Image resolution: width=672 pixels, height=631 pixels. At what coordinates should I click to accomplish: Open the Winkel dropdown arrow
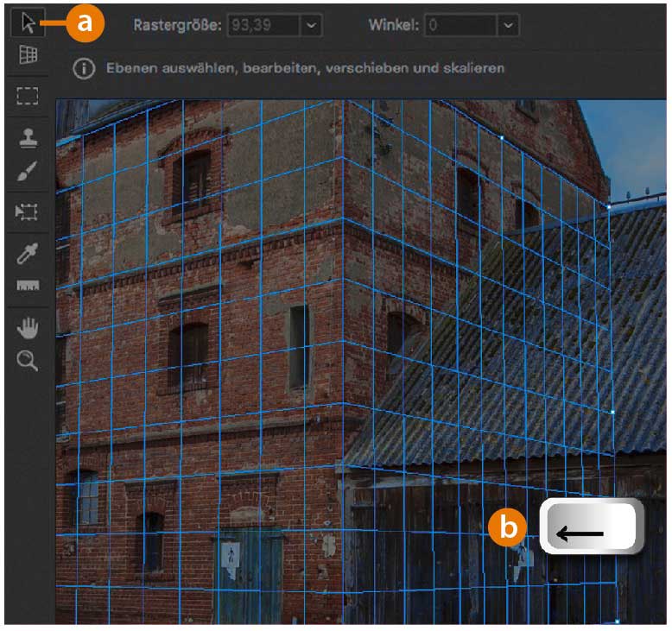click(508, 25)
